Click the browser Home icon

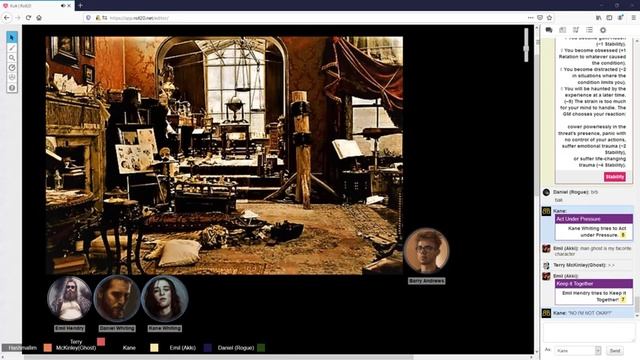(x=39, y=18)
